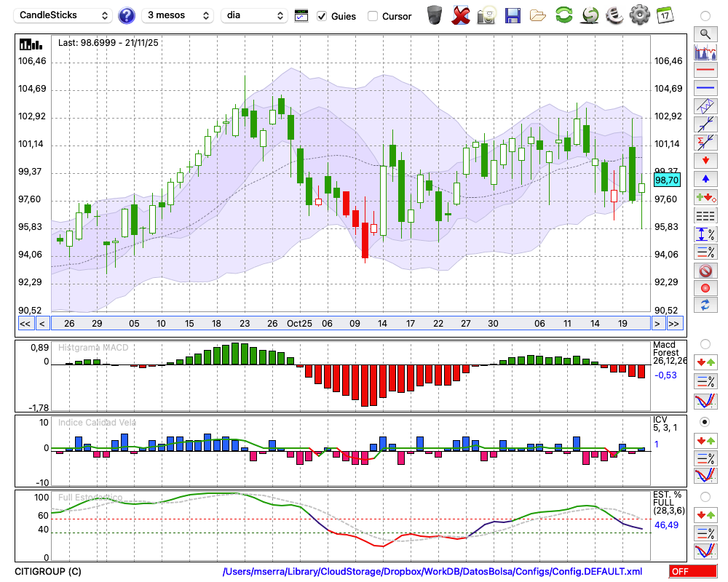Screen dimensions: 728x582
Task: Click the main chart lines-percent icon
Action: pyautogui.click(x=705, y=252)
